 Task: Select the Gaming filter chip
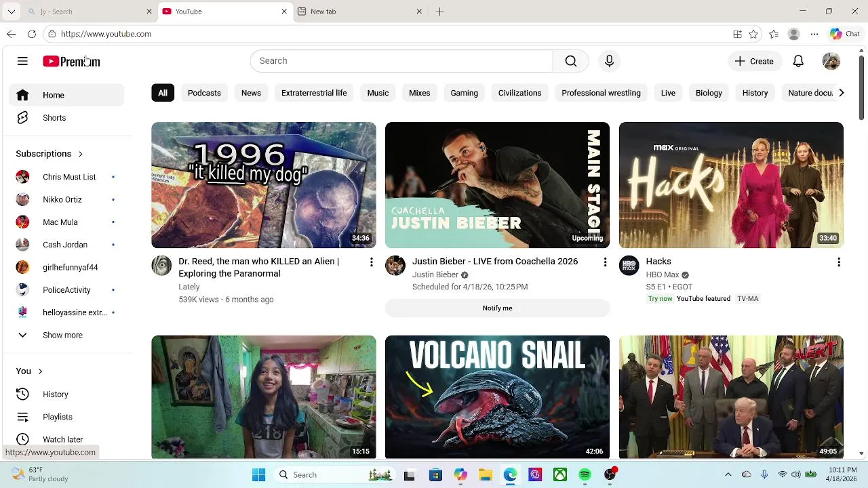tap(464, 93)
